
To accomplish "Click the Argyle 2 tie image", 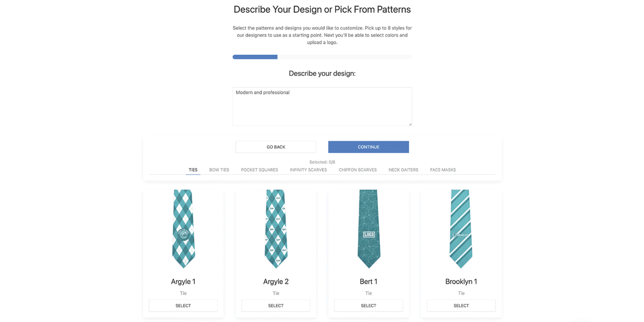I will 276,229.
